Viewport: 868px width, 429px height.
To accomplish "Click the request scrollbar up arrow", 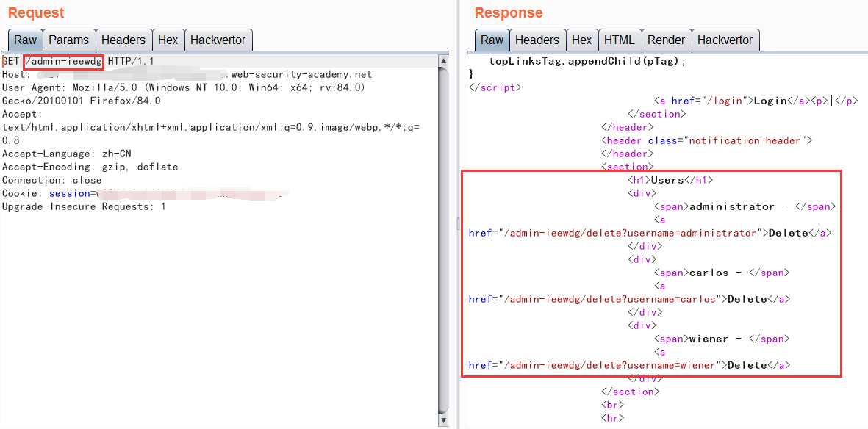I will [443, 60].
